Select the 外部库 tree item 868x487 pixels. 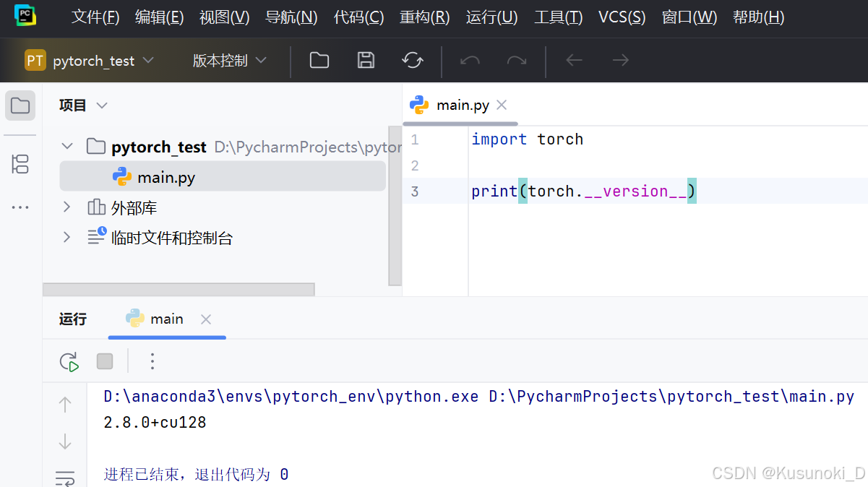tap(134, 208)
